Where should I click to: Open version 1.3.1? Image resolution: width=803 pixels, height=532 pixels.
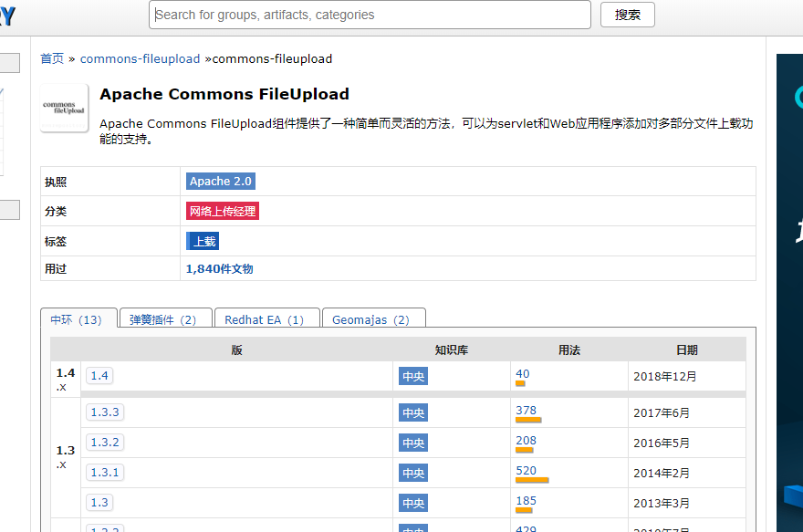pos(105,473)
